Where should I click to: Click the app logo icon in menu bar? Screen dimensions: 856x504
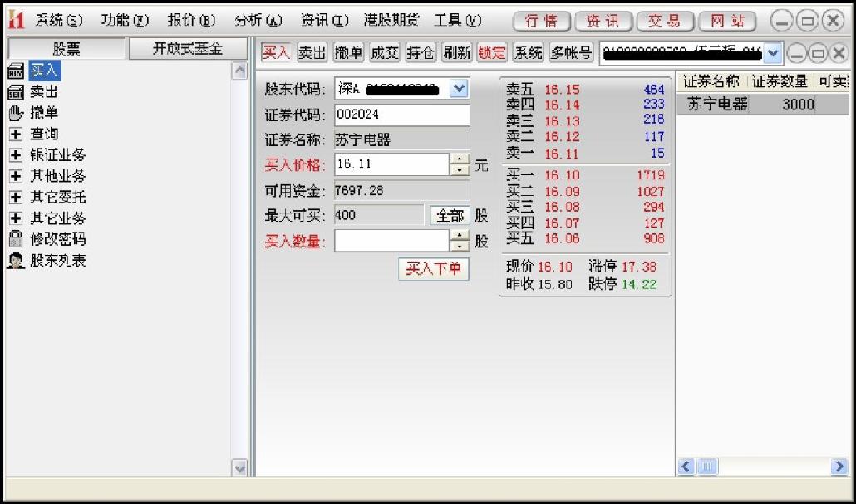tap(16, 21)
